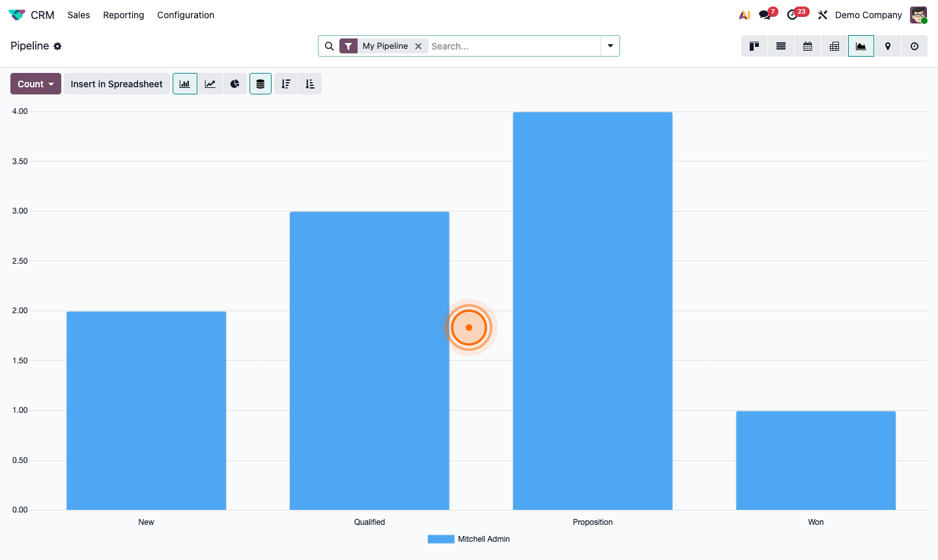Open the map view
Viewport: 938px width, 560px height.
pyautogui.click(x=887, y=46)
